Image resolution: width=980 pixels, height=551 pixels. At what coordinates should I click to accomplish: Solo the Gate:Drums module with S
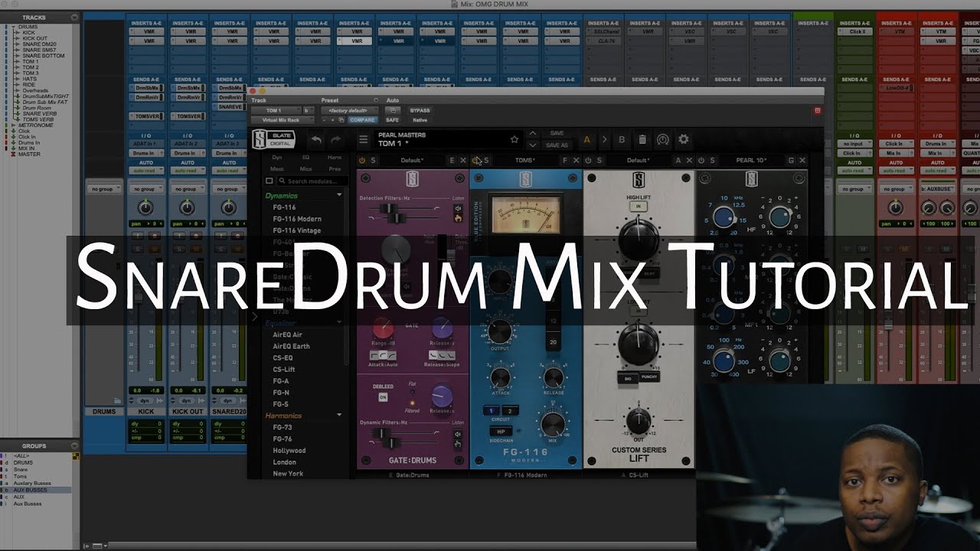coord(373,160)
